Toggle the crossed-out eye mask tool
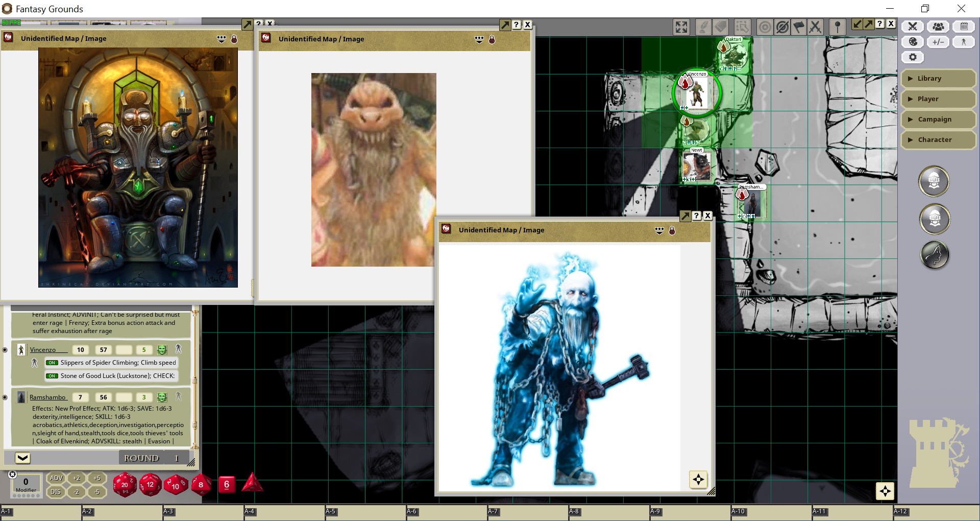The height and width of the screenshot is (521, 980). pyautogui.click(x=782, y=27)
